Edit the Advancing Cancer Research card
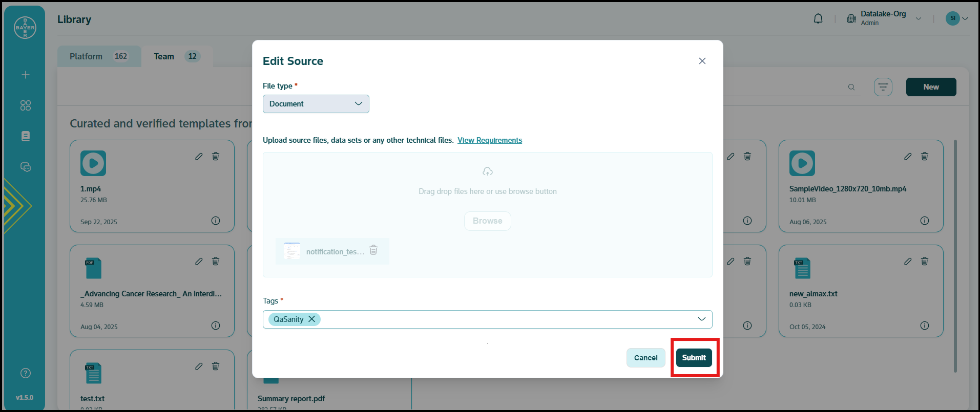 tap(199, 262)
